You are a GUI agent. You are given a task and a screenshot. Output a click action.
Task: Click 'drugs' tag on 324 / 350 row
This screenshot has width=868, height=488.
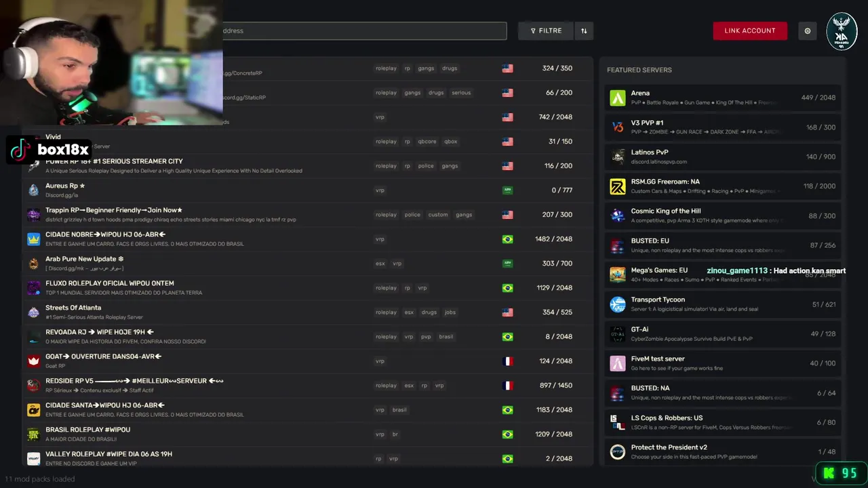[x=450, y=68]
